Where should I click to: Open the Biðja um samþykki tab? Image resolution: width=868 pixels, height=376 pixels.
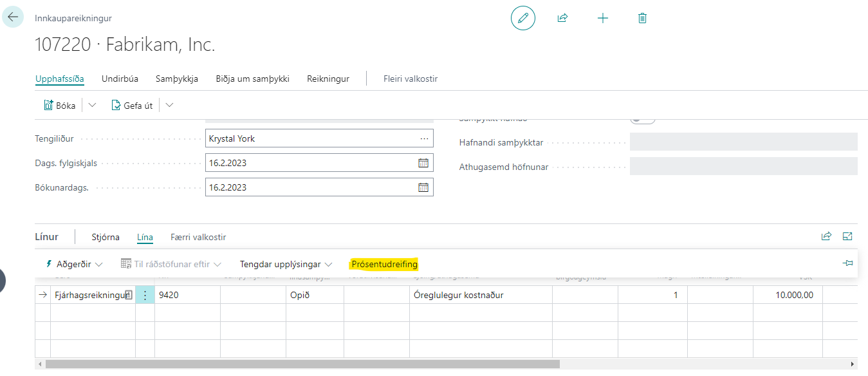click(252, 79)
